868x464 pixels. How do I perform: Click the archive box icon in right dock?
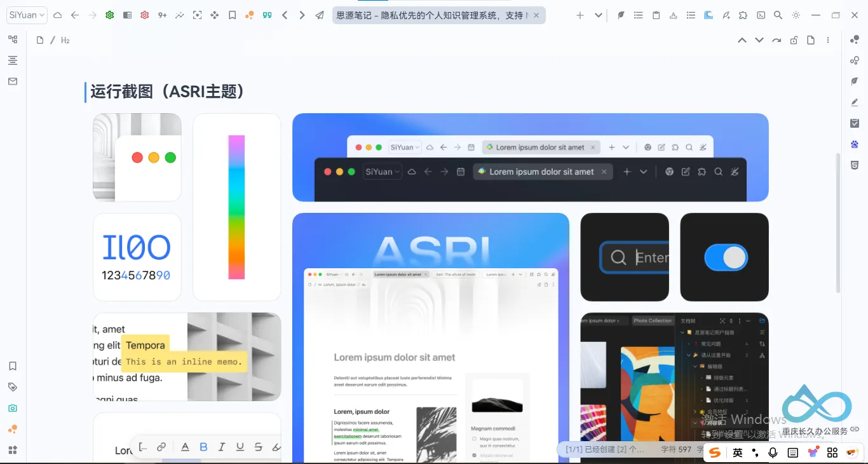tap(855, 165)
